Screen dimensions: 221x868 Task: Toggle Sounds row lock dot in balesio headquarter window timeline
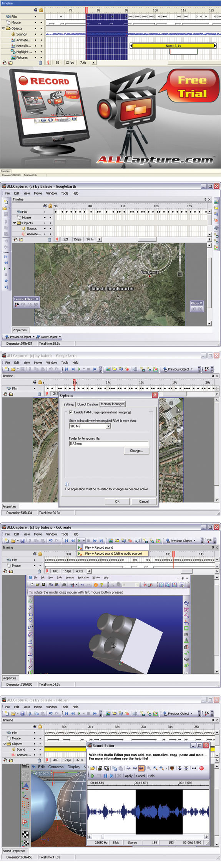coord(50,228)
